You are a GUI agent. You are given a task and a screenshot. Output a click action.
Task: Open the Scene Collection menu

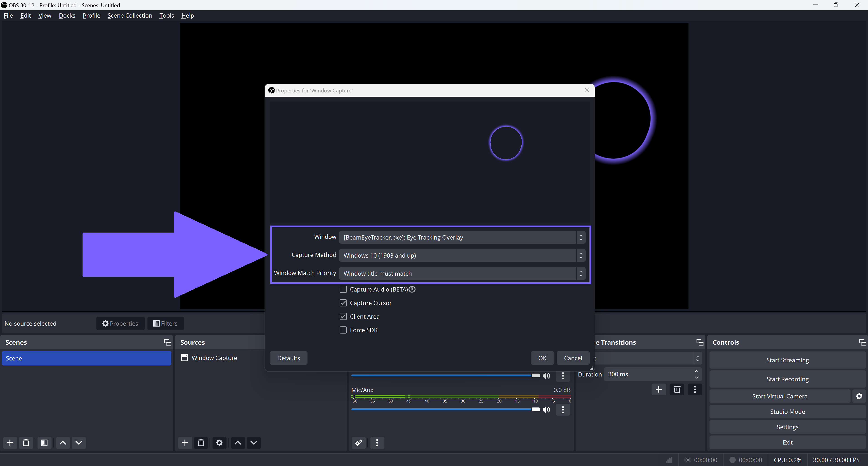point(130,16)
